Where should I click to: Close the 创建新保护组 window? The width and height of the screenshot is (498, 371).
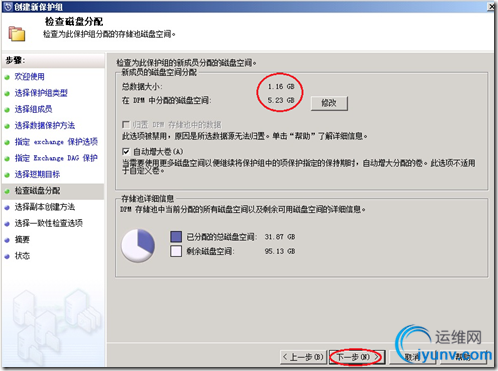[491, 6]
